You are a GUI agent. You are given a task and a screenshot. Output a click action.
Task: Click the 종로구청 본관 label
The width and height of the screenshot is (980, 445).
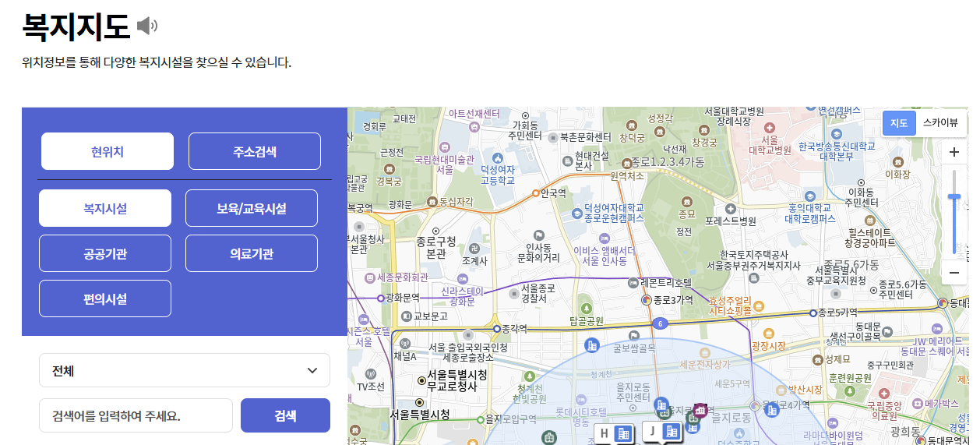(436, 248)
